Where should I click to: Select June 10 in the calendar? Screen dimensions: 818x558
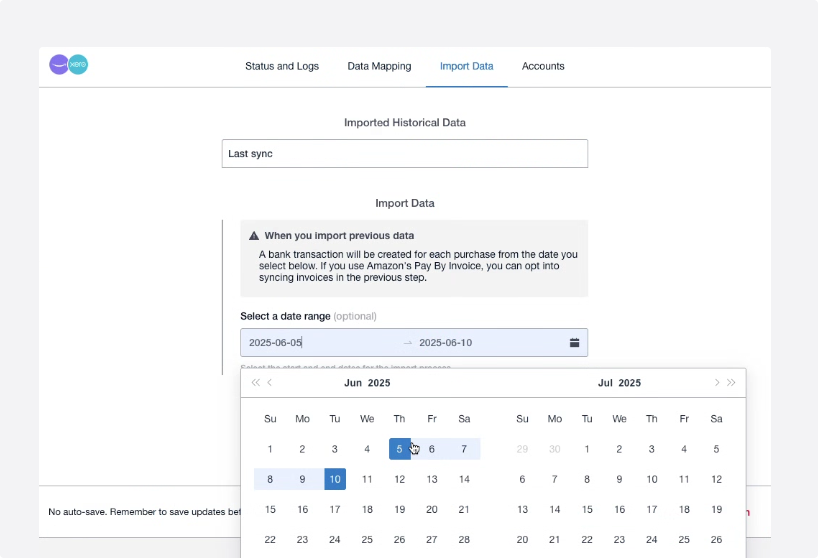coord(335,479)
